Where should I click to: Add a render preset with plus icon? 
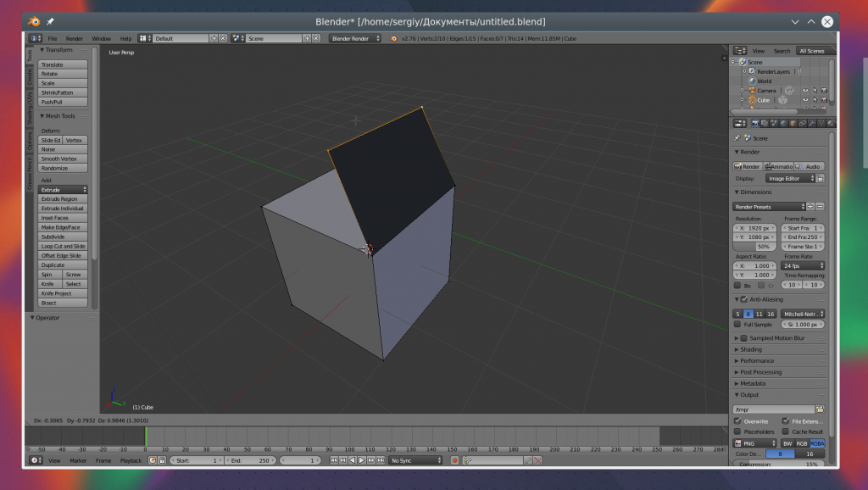coord(810,206)
